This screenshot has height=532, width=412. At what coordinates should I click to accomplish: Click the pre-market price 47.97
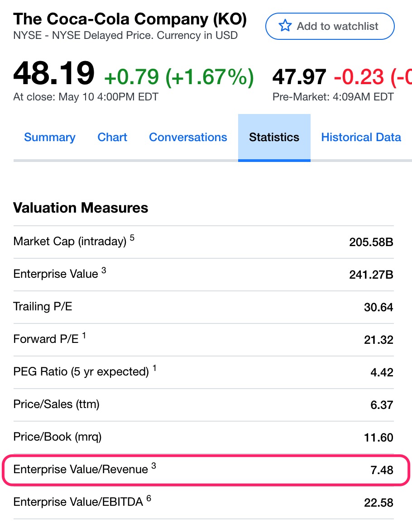pos(299,77)
